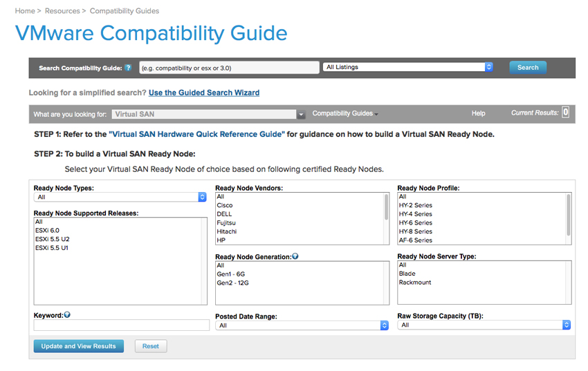
Task: Open Compatibility Guides breadcrumb
Action: pyautogui.click(x=125, y=11)
